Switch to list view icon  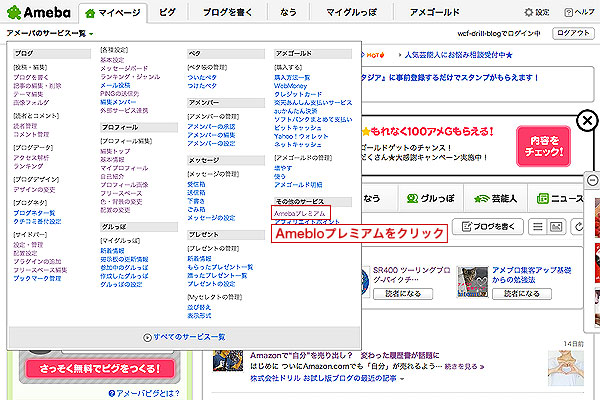coord(538,227)
